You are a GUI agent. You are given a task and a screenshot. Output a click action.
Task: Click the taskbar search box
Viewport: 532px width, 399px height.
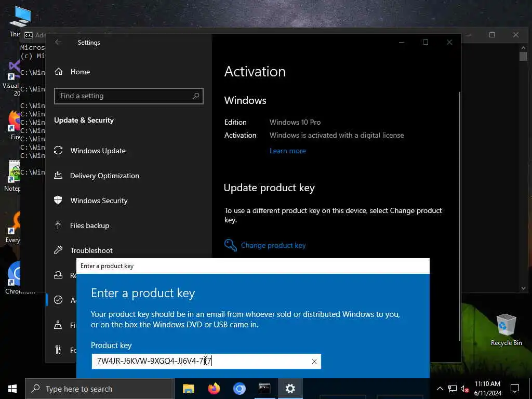click(99, 389)
